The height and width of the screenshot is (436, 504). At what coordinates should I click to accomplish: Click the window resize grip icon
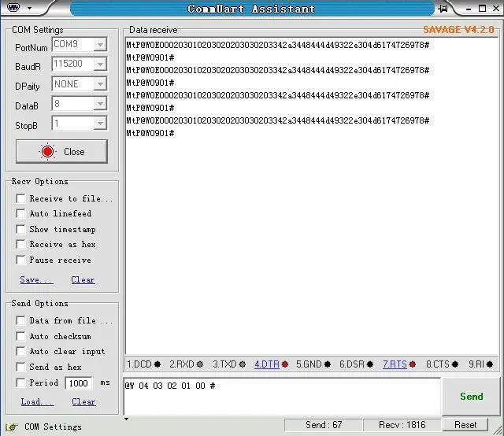498,430
